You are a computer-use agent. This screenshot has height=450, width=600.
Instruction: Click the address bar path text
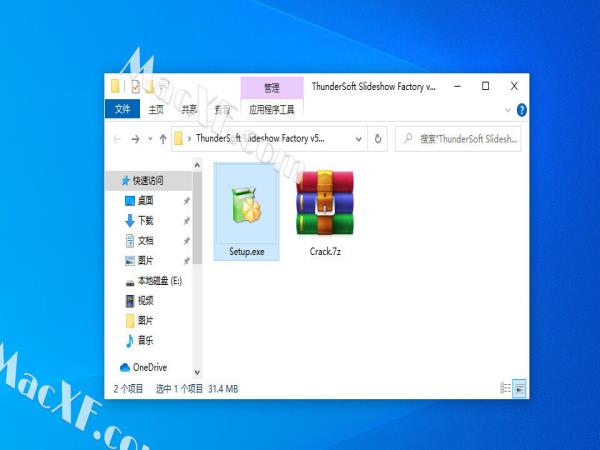(x=260, y=138)
